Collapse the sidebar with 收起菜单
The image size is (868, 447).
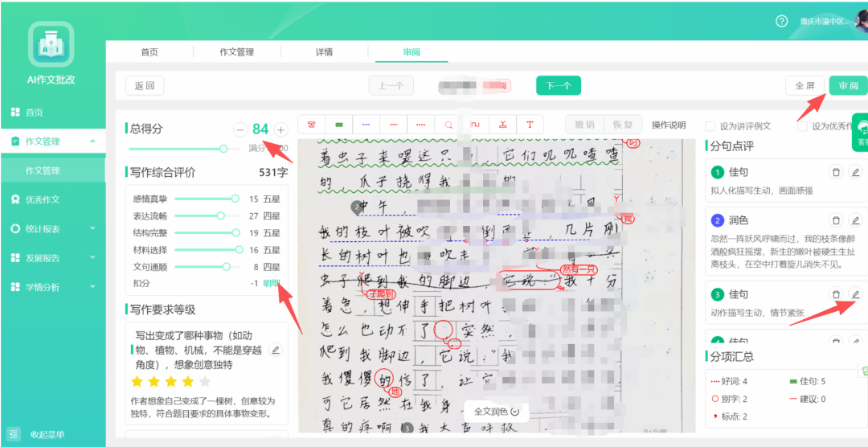click(x=38, y=434)
